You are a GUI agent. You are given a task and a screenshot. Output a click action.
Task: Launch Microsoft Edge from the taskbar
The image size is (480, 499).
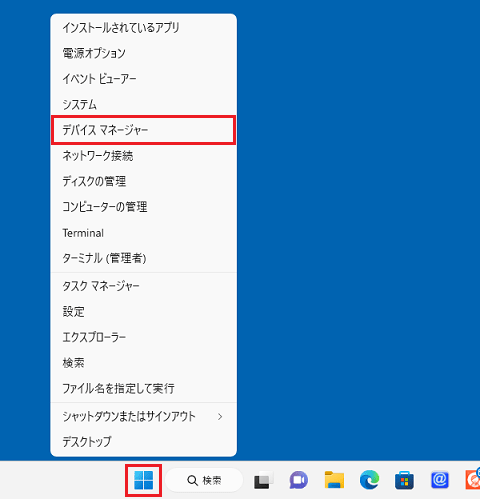point(369,480)
